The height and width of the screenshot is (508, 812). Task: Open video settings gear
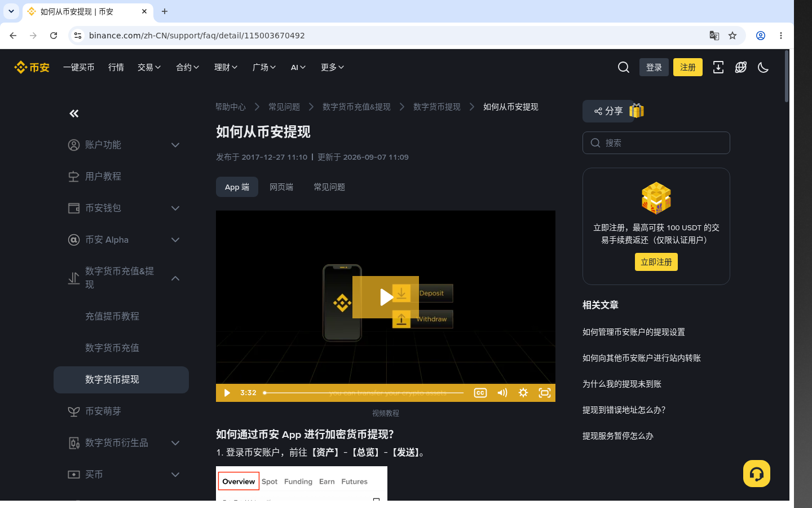pos(523,393)
